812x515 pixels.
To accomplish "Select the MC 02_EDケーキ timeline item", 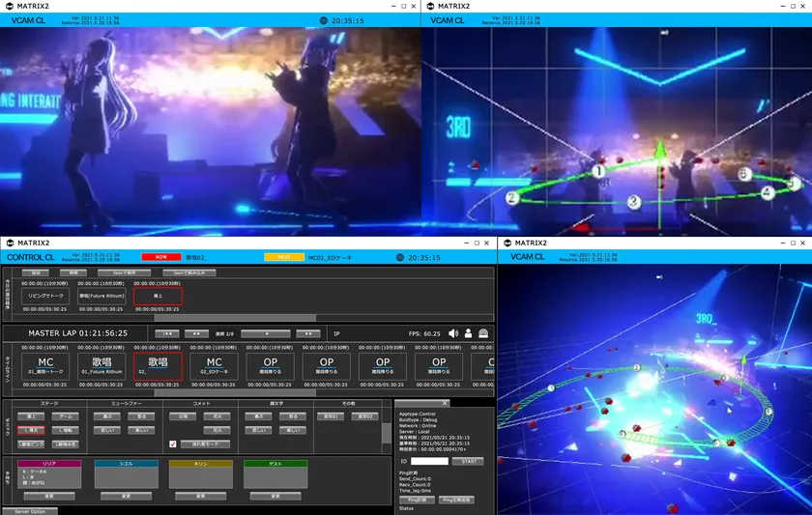I will [214, 366].
